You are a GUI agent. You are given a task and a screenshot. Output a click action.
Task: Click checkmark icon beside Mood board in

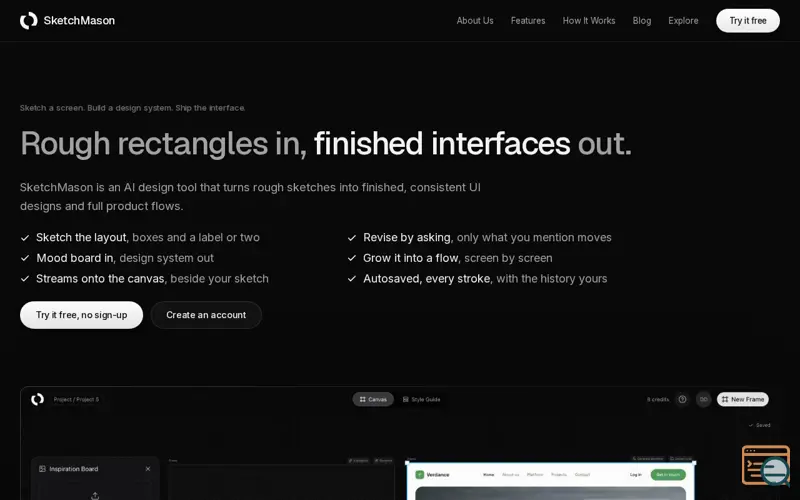24,258
